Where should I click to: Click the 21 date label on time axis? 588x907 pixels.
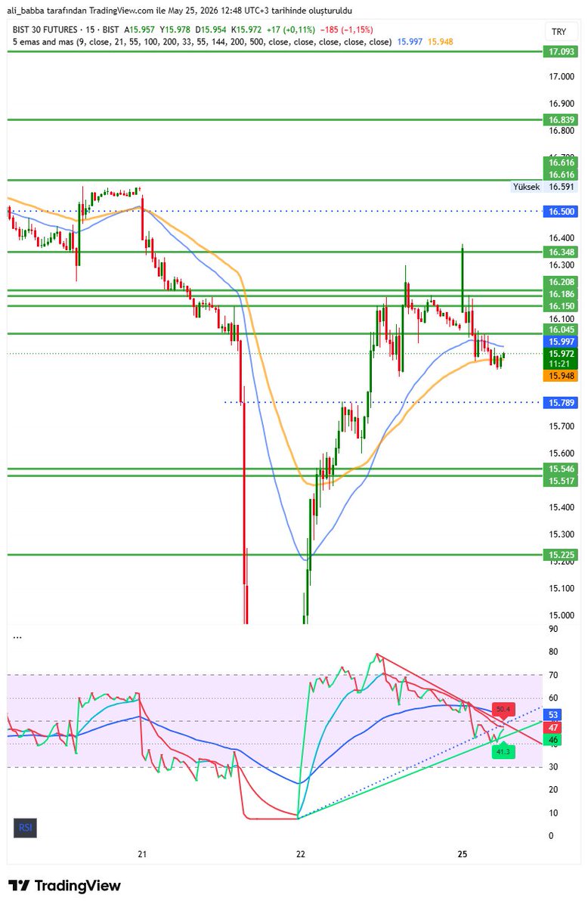point(142,854)
